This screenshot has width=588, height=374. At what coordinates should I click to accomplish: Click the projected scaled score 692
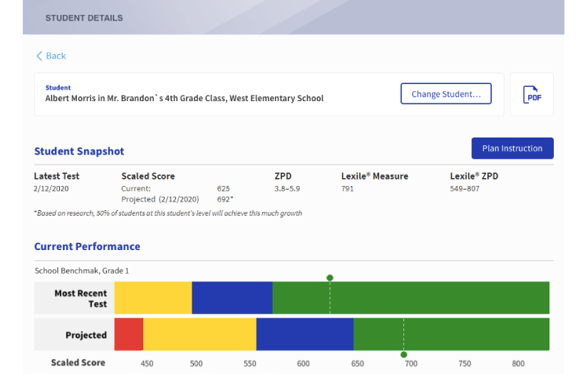tap(225, 199)
